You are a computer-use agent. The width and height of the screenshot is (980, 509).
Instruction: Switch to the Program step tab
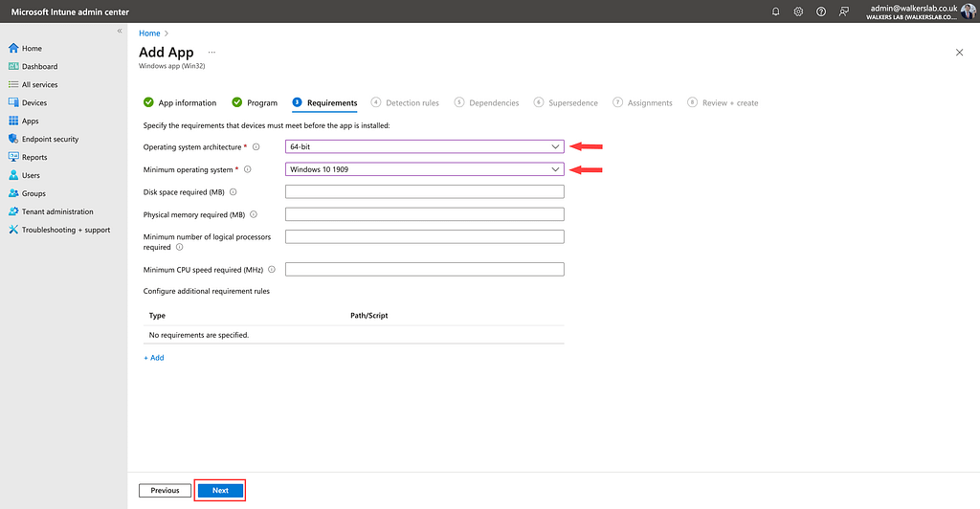(x=261, y=103)
